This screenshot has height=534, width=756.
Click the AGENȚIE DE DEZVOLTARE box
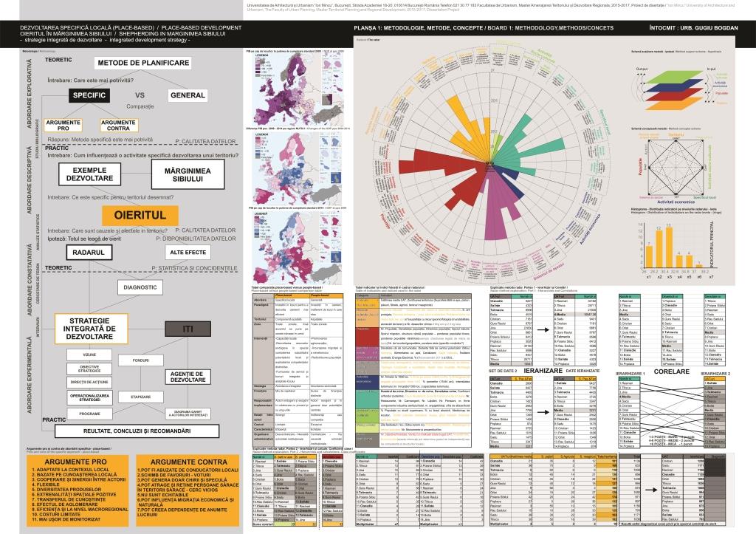point(188,375)
